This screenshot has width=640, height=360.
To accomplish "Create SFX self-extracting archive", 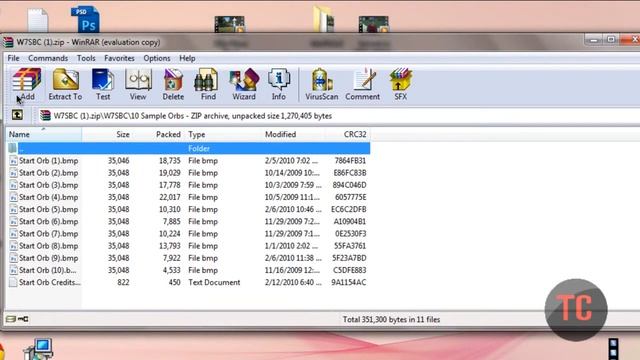I will click(x=400, y=84).
